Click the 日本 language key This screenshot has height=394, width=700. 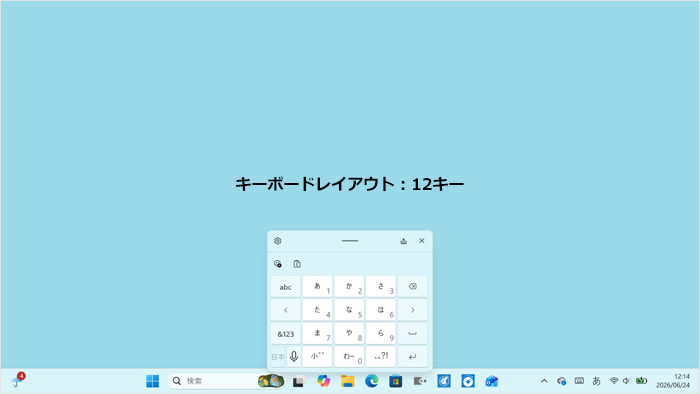pos(278,357)
